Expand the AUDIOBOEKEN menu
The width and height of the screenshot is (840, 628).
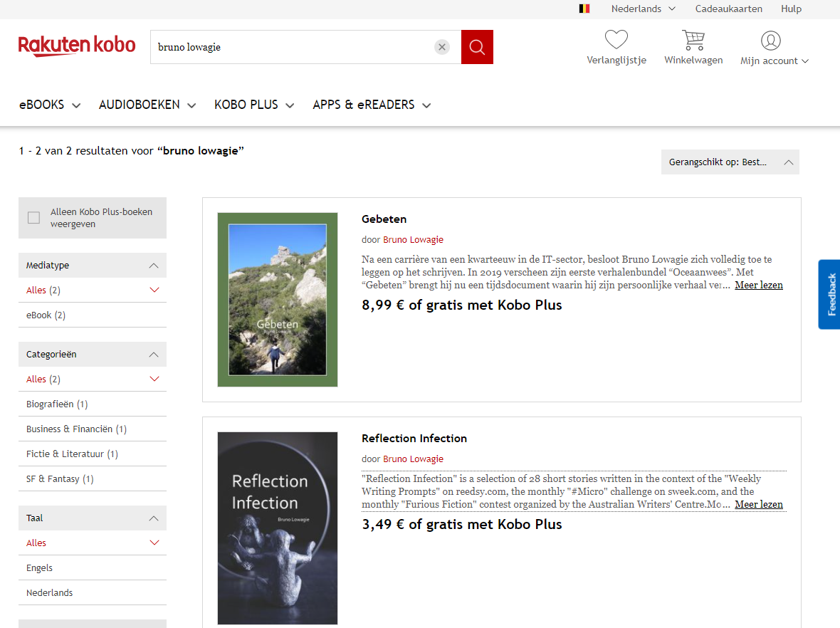(147, 105)
